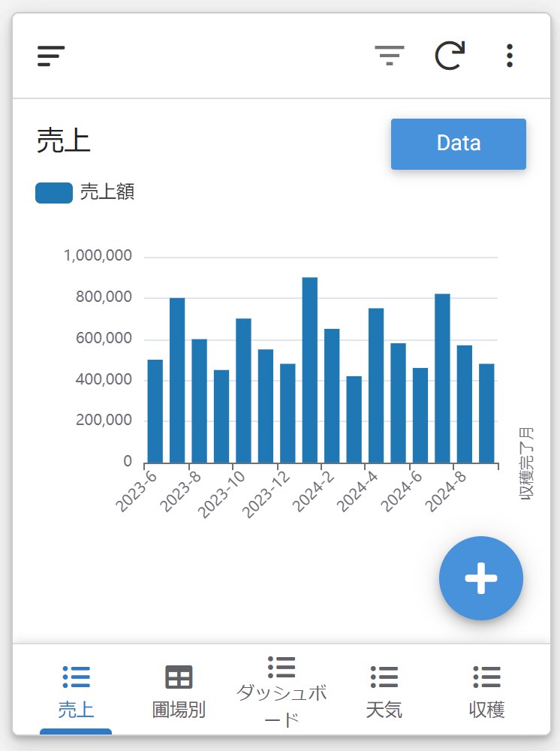The height and width of the screenshot is (751, 560).
Task: Click the 400,000 y-axis value
Action: click(104, 379)
